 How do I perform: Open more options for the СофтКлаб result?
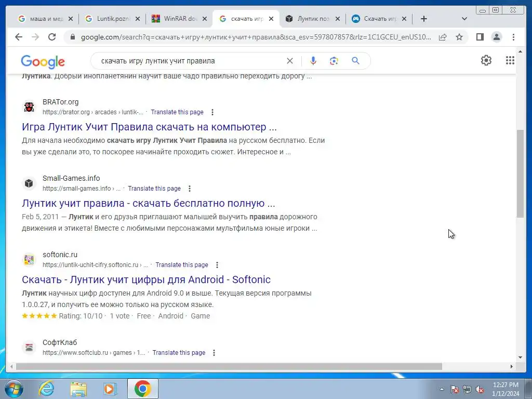click(x=214, y=353)
